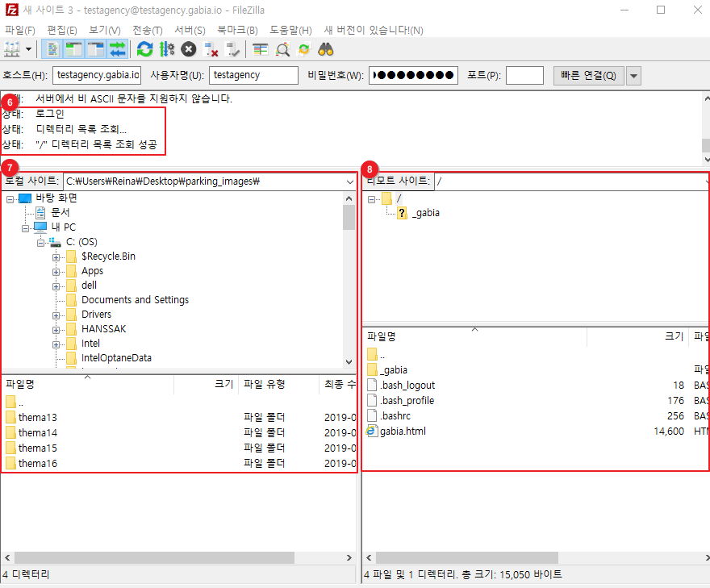This screenshot has width=710, height=588.
Task: Collapse 바탕 화면 tree node
Action: [x=10, y=198]
